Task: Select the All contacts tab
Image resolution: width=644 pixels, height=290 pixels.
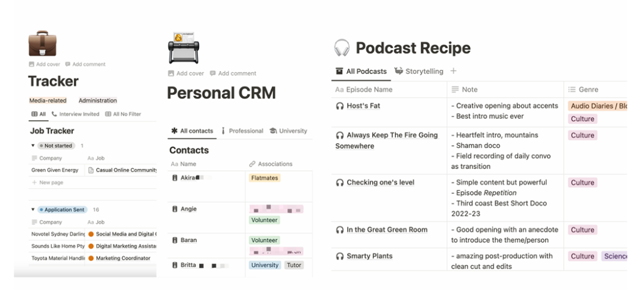Action: 192,131
